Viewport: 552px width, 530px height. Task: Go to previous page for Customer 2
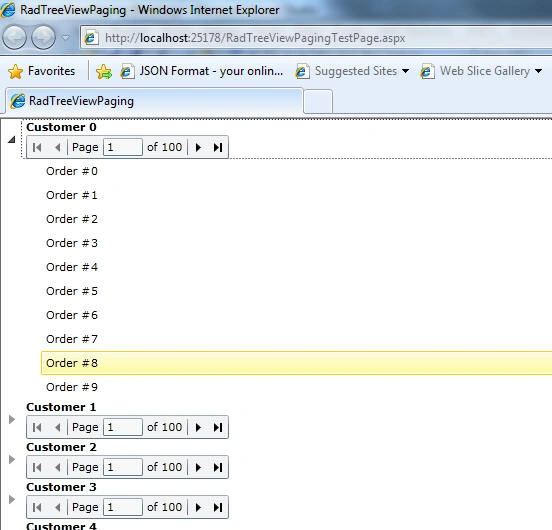click(x=58, y=467)
